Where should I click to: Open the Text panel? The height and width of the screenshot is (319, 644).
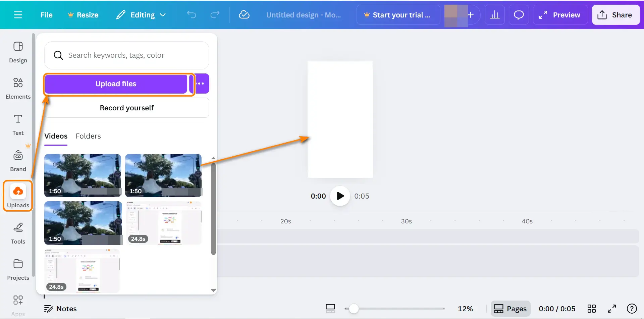18,124
